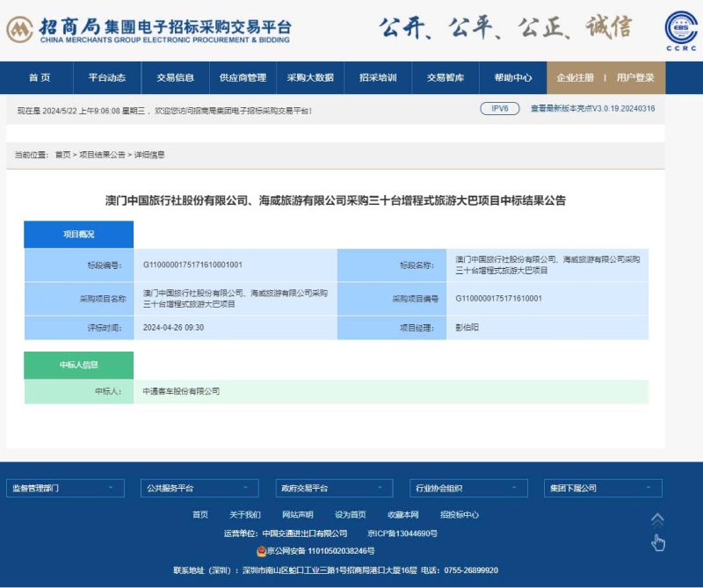This screenshot has width=703, height=588.
Task: Click the footer 设为首页 link
Action: click(x=350, y=514)
